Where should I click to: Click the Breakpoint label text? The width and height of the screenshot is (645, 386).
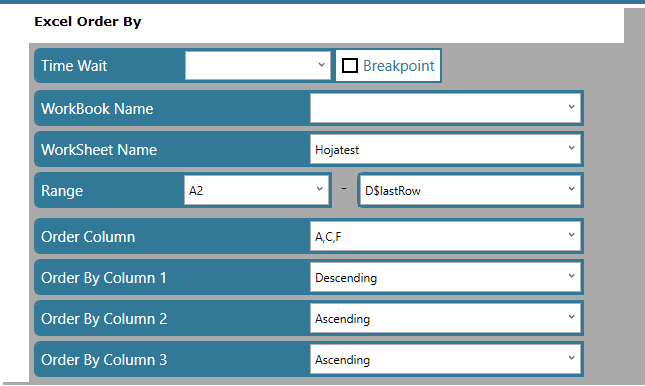[399, 66]
